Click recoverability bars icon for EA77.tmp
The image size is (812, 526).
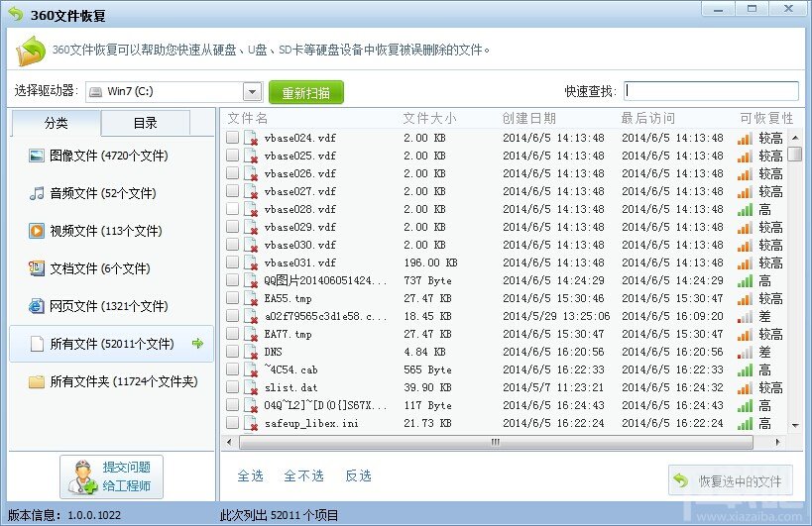(x=745, y=334)
